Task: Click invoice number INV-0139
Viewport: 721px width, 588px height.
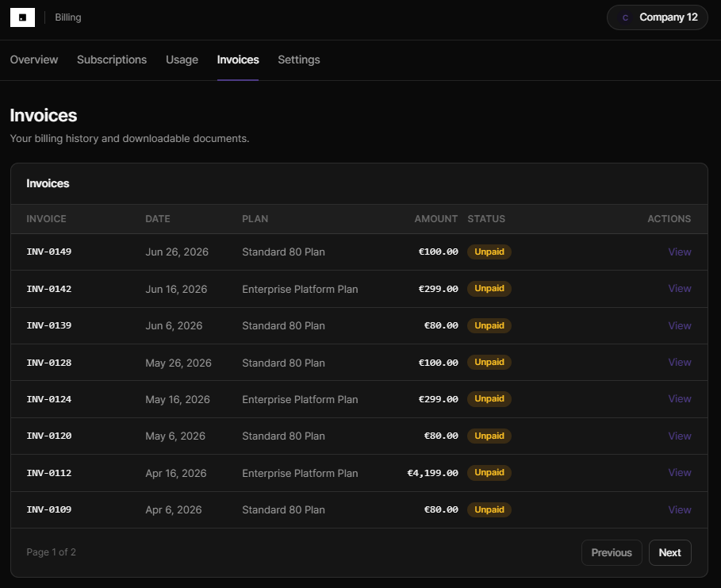Action: (x=49, y=325)
